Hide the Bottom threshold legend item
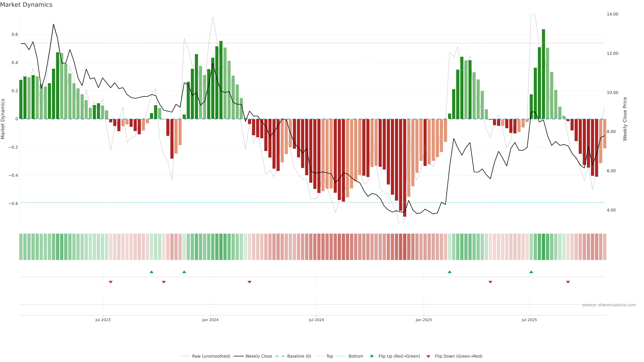Screen dimensions: 644x362 356,356
